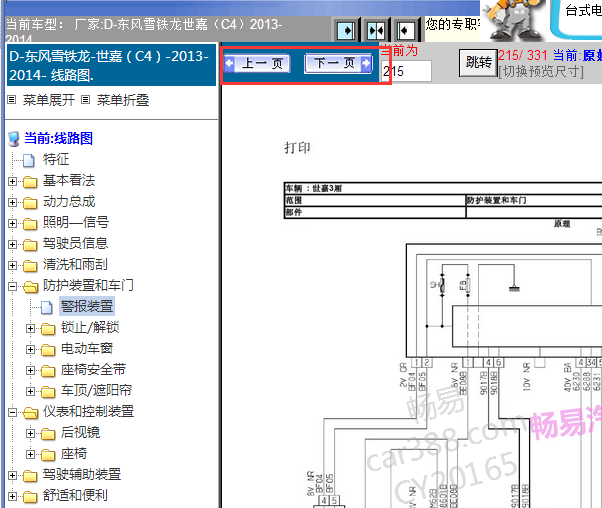Click the computer icon beside 当前:线路图

14,139
